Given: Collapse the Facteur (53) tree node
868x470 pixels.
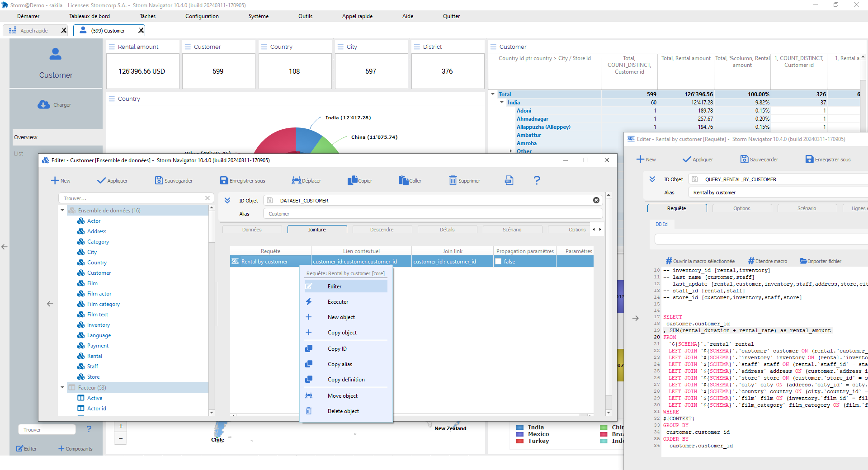Looking at the screenshot, I should pos(62,387).
